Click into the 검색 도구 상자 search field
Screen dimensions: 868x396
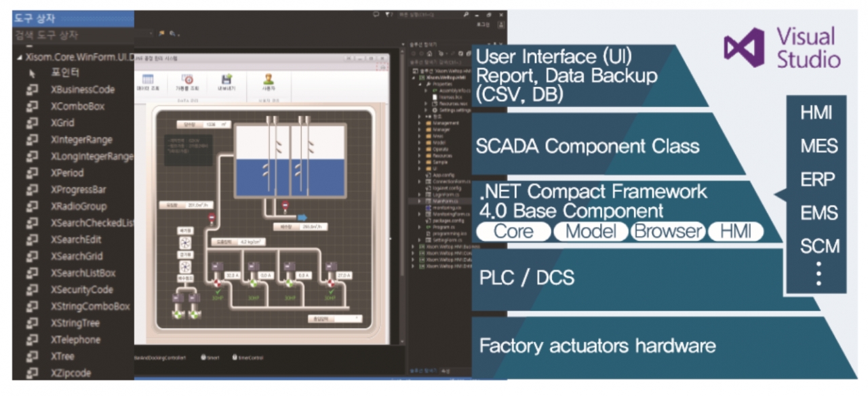click(68, 35)
